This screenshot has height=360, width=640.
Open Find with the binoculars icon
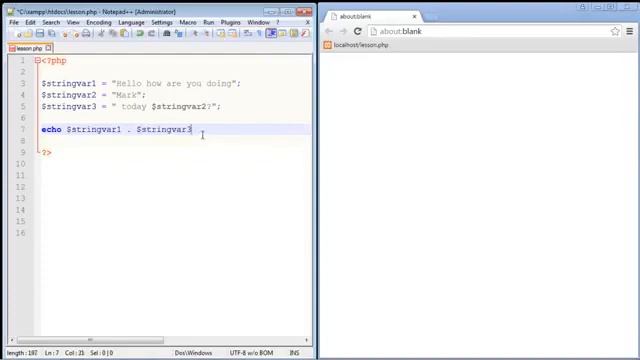[167, 34]
